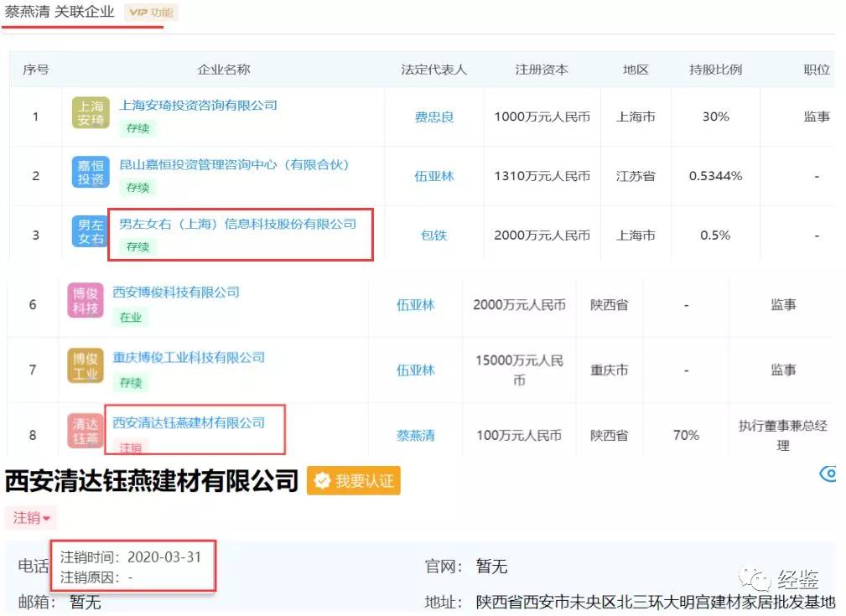Viewport: 846px width, 616px height.
Task: Click the 清达钰燕 logo icon in row 8
Action: [x=85, y=432]
